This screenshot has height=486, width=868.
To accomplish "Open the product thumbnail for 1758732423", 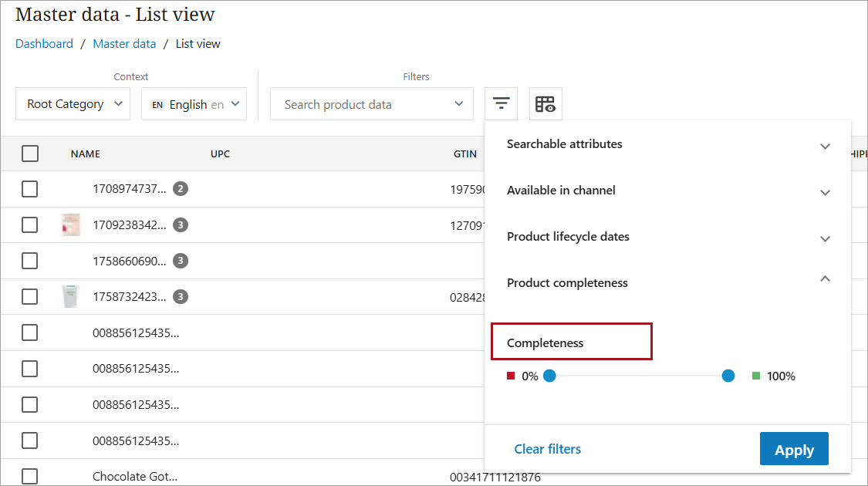I will [x=71, y=297].
